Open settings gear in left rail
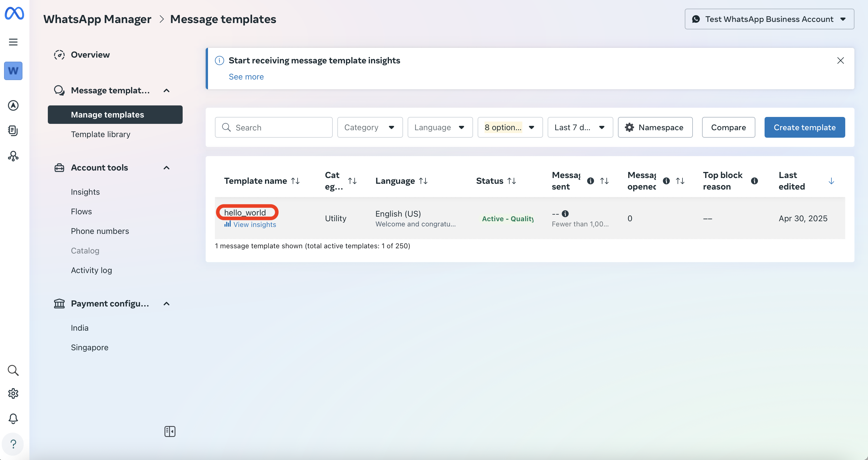 [13, 393]
